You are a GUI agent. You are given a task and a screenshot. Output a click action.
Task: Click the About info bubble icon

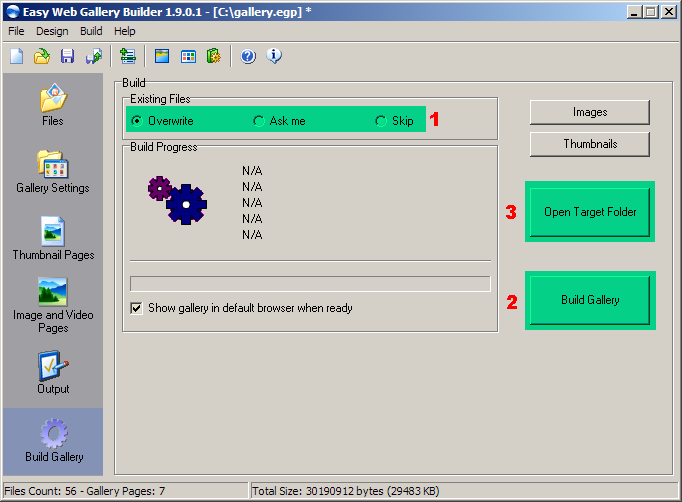point(274,56)
